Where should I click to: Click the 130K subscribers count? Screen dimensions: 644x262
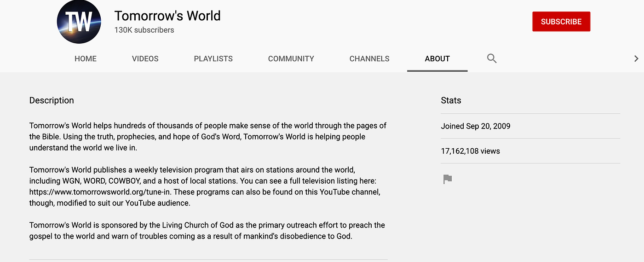click(144, 30)
